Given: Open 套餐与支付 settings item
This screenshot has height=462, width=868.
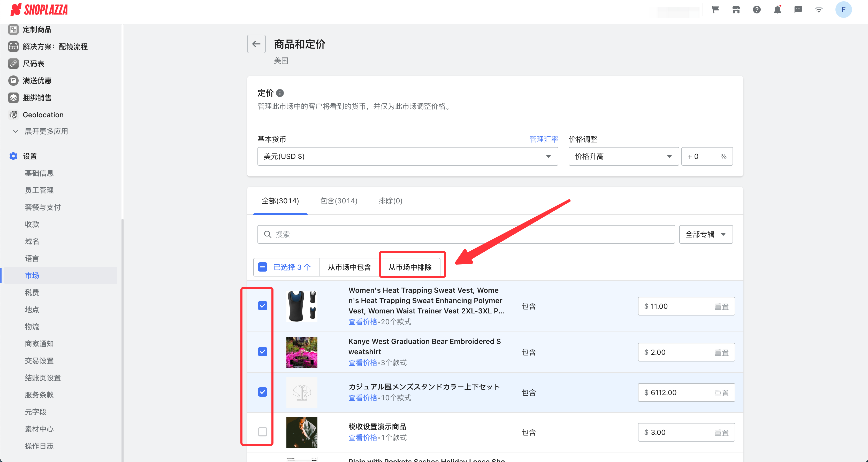Looking at the screenshot, I should click(x=43, y=207).
